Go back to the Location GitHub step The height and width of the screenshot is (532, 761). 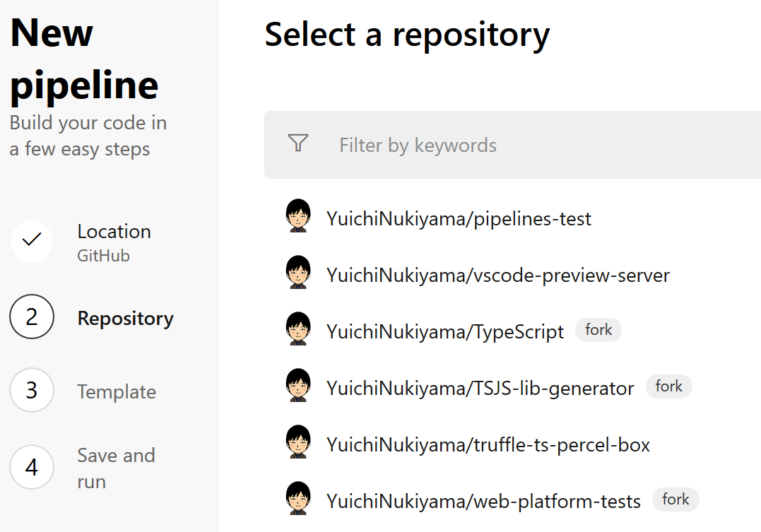tap(114, 242)
